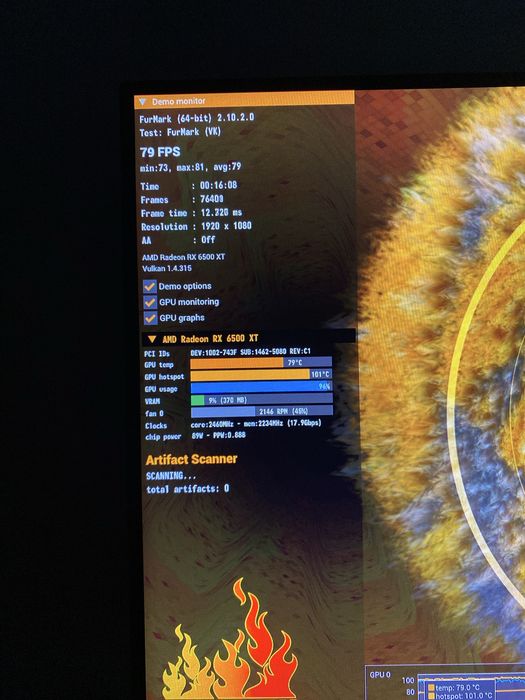
Task: Click the Demo monitor title bar
Action: [244, 100]
